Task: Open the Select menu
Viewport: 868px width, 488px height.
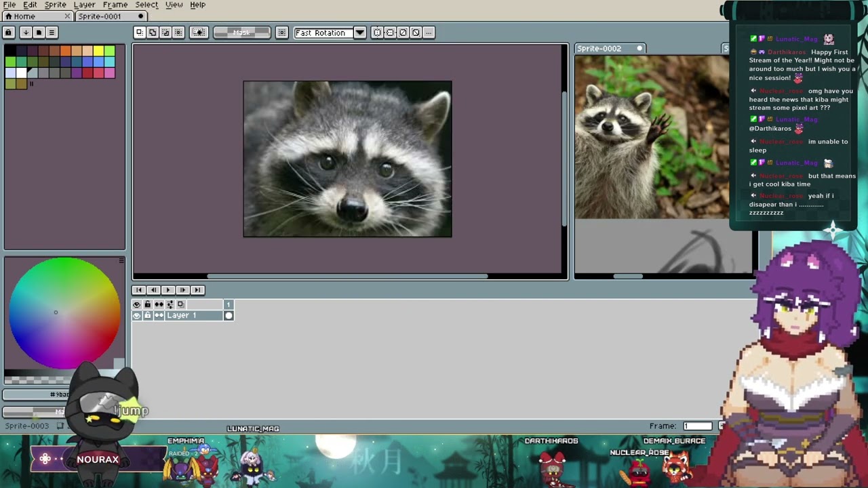Action: [x=146, y=5]
